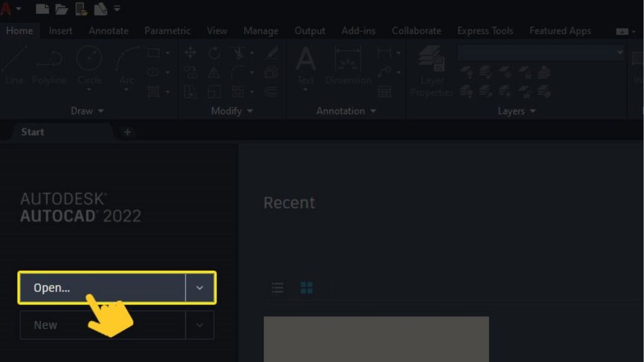The width and height of the screenshot is (644, 362).
Task: Expand the Rectangle tool dropdown arrow
Action: click(x=167, y=53)
